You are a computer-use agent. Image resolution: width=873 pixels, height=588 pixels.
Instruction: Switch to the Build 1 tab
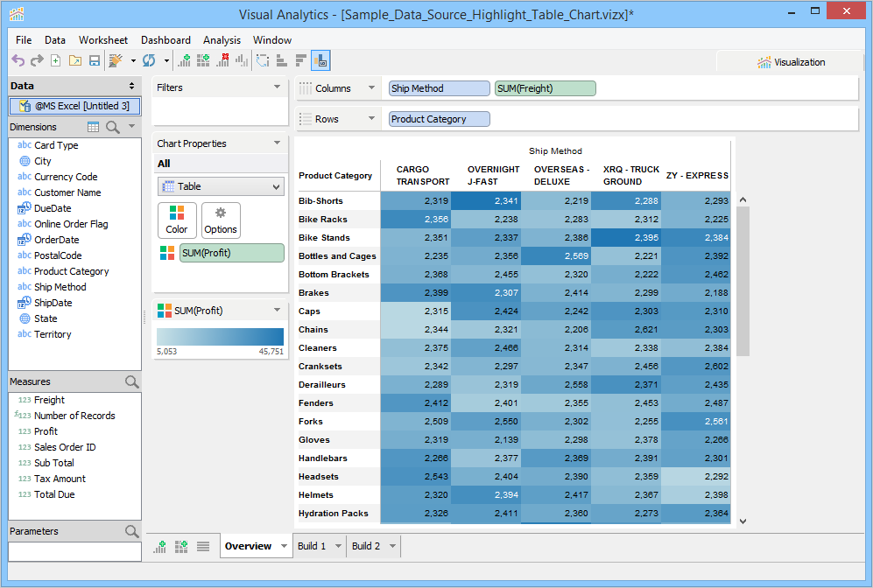tap(312, 546)
